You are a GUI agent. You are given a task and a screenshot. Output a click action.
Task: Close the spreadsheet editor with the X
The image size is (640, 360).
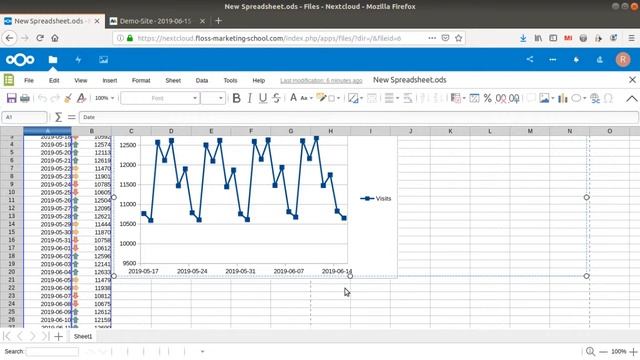coord(632,80)
